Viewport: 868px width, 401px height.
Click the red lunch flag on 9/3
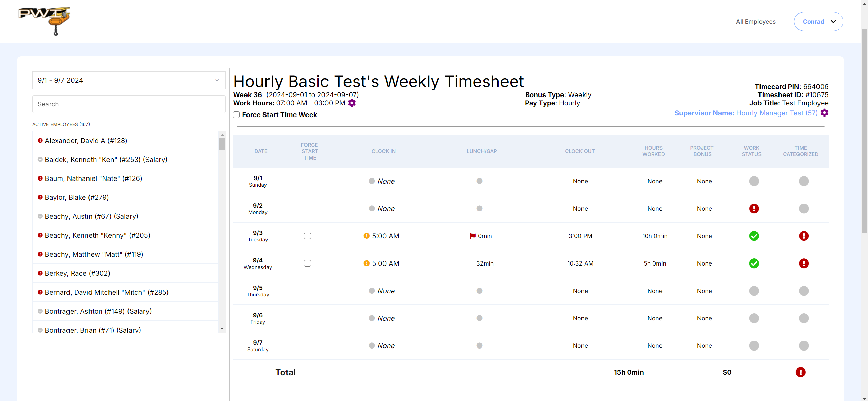coord(472,236)
